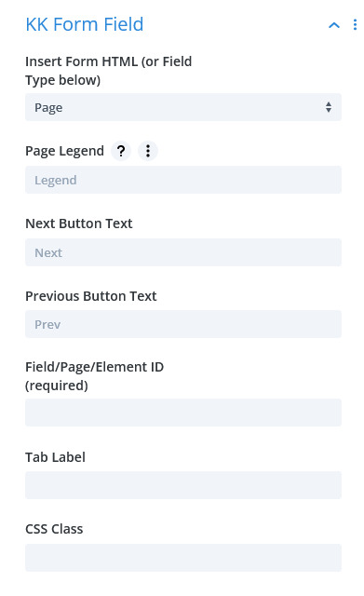The width and height of the screenshot is (364, 596).
Task: Click the Tab Label heading text
Action: 56,457
